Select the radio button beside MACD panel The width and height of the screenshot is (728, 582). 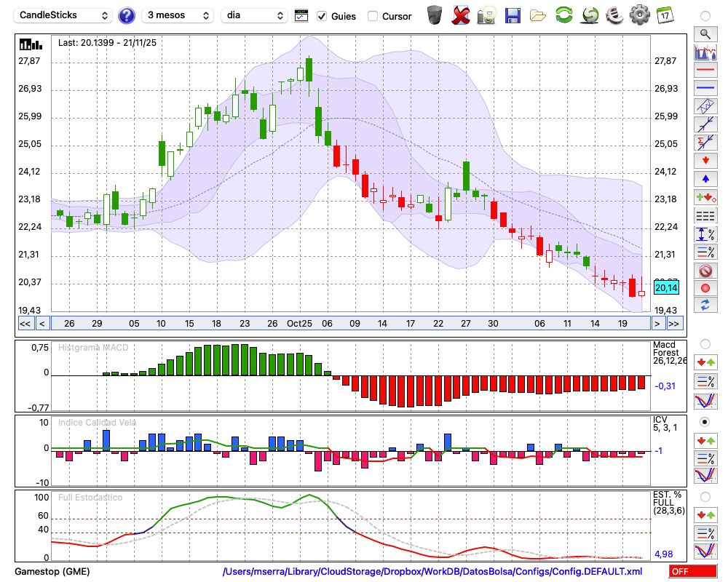click(x=705, y=343)
